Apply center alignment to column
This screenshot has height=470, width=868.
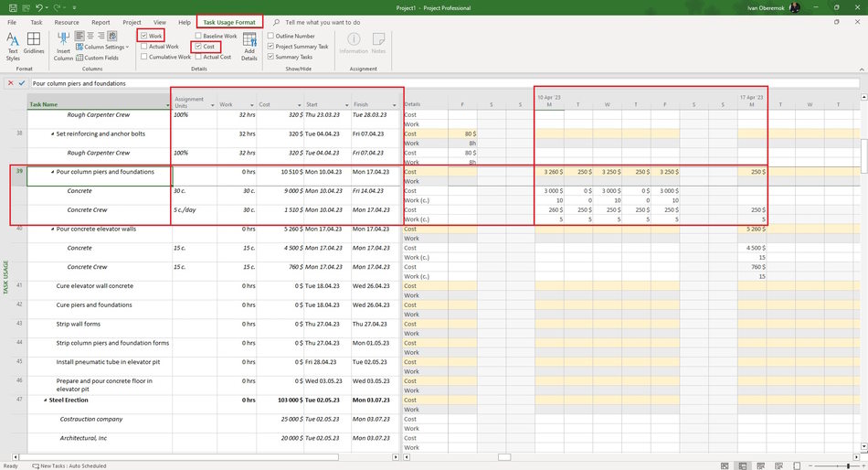90,36
